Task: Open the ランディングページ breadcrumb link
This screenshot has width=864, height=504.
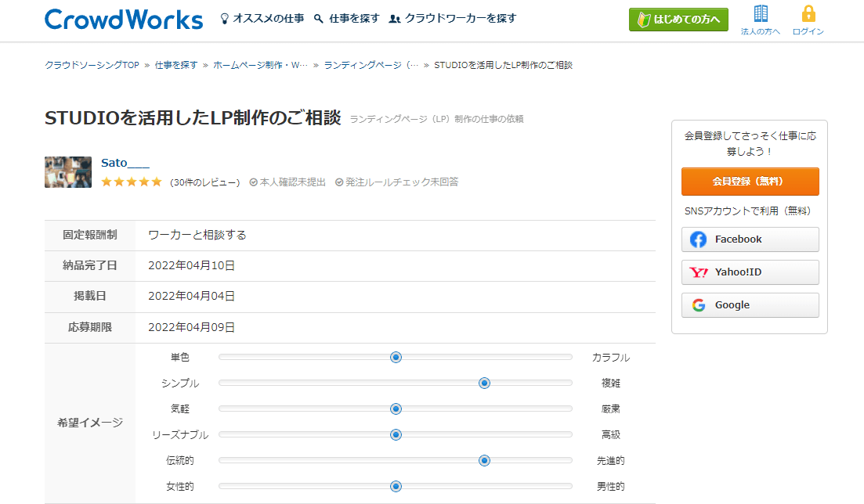Action: tap(371, 65)
